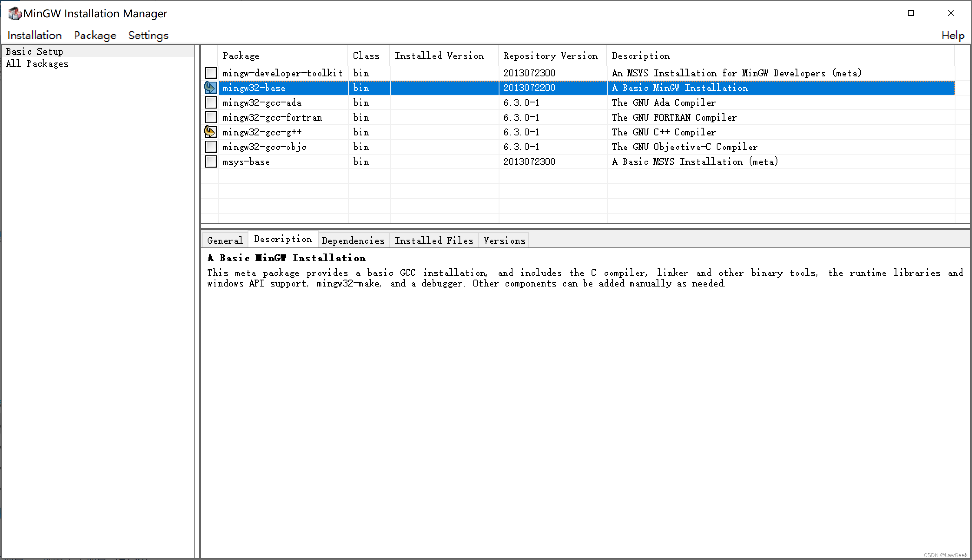Open the Settings menu

coord(148,35)
